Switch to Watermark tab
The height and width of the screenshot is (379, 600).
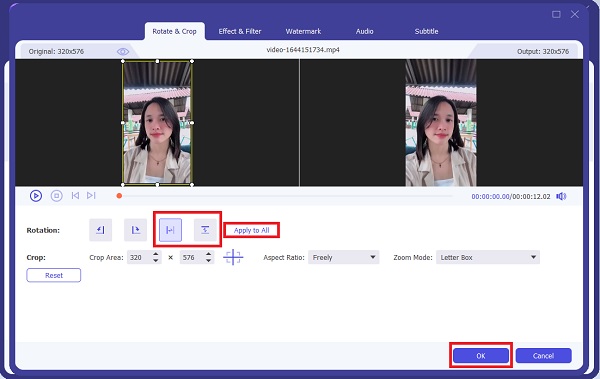point(303,31)
